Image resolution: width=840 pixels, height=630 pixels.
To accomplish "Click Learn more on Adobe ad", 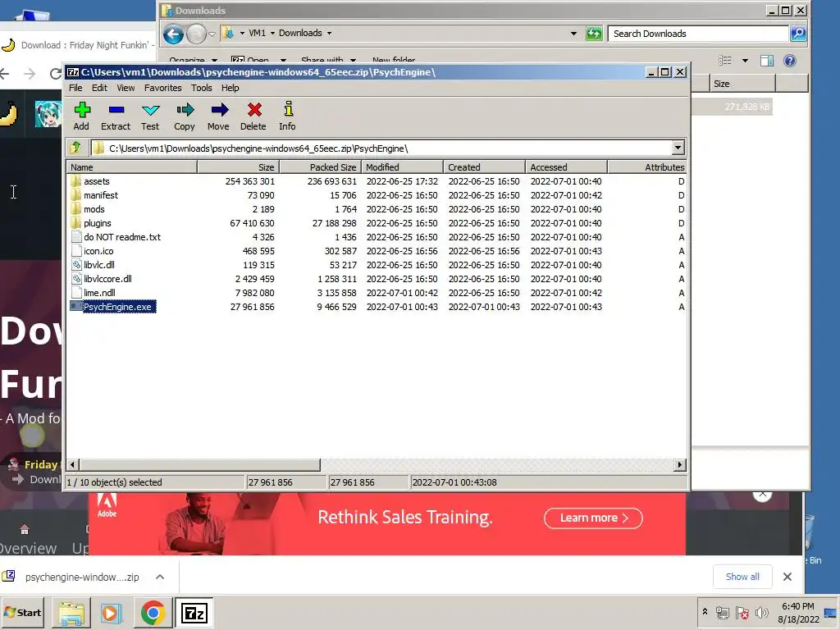I will tap(593, 518).
